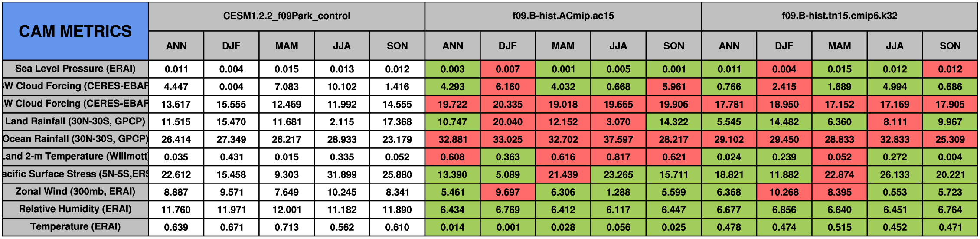
Task: Click the cell showing 26.414
Action: pos(176,140)
